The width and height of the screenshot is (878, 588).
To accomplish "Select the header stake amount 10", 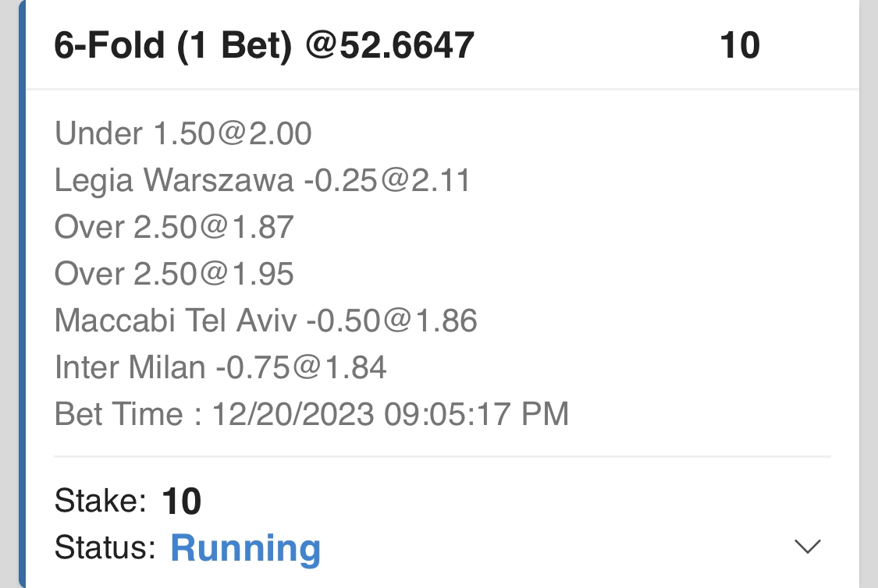I will click(x=739, y=46).
